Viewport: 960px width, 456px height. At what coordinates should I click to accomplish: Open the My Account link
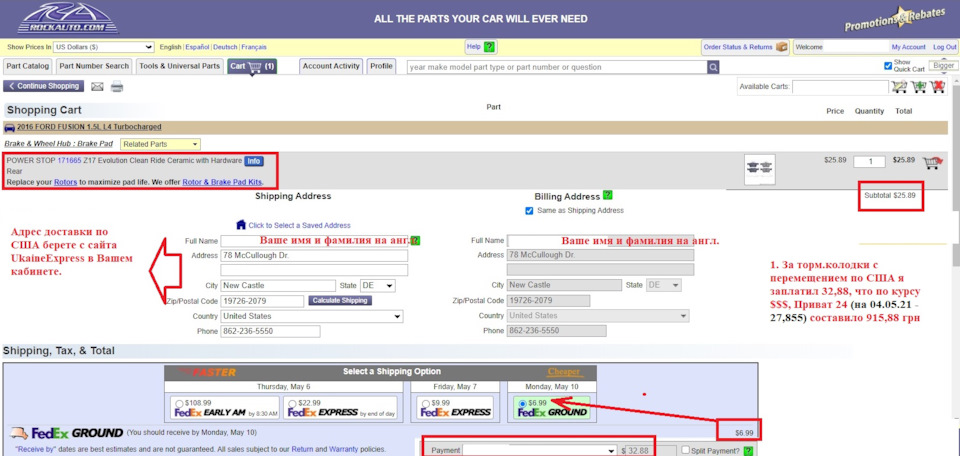(909, 47)
